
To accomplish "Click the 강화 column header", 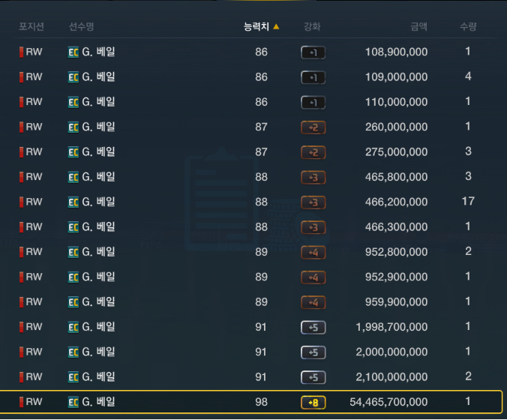I will 312,26.
